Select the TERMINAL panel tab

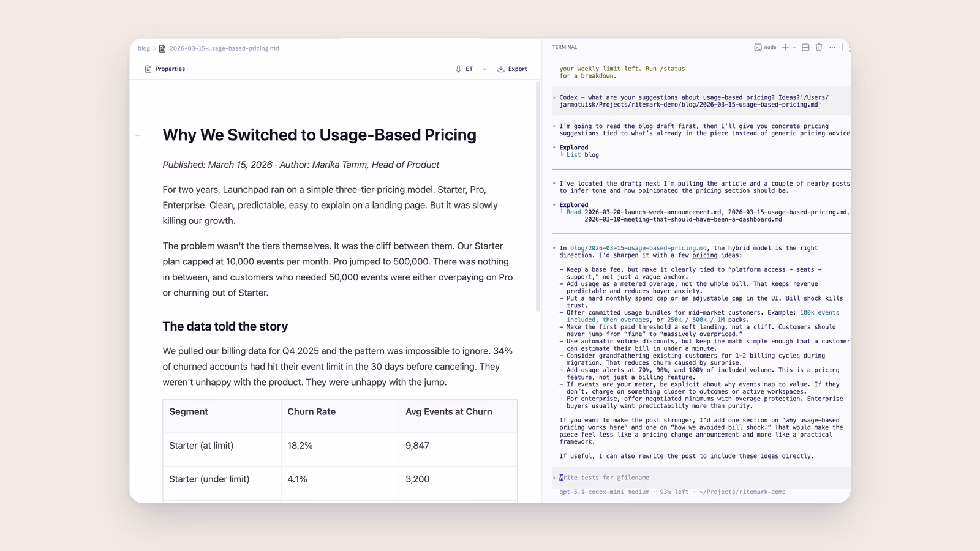pyautogui.click(x=565, y=47)
